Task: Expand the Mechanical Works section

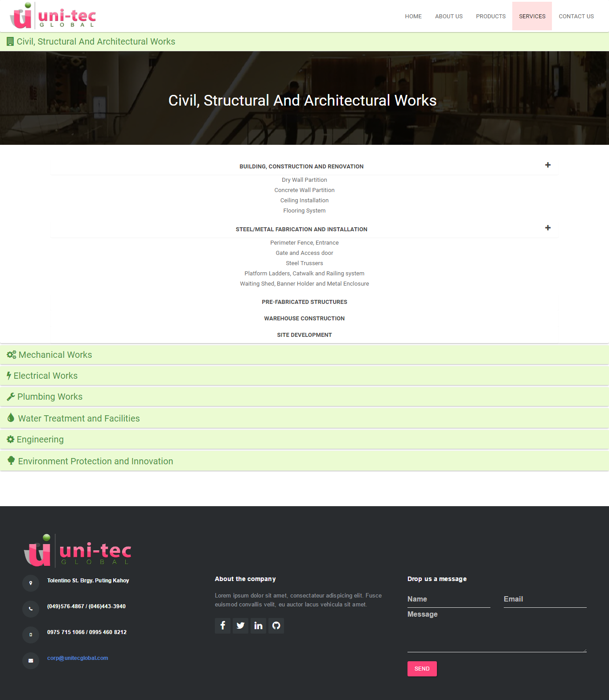Action: point(304,355)
